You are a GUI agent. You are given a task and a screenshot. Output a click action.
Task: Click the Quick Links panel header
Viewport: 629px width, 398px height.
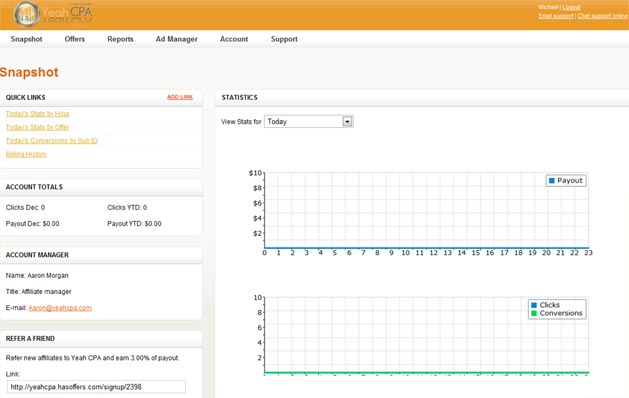[101, 97]
